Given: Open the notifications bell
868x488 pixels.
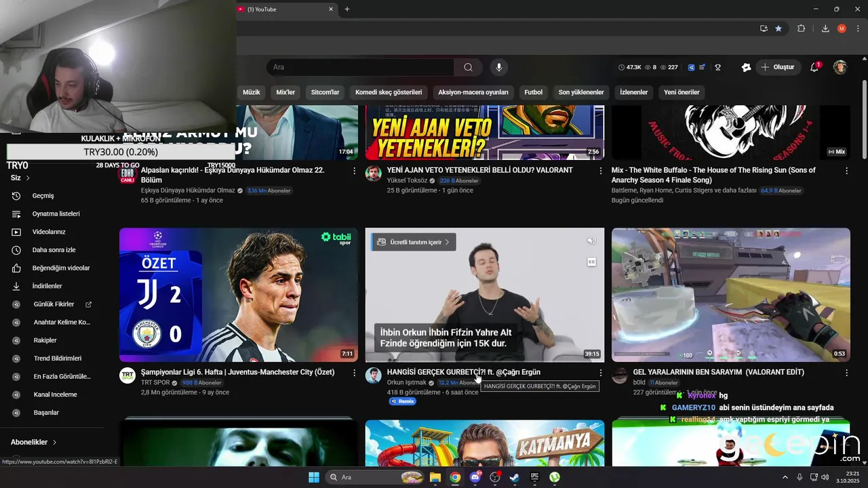Looking at the screenshot, I should pos(814,67).
